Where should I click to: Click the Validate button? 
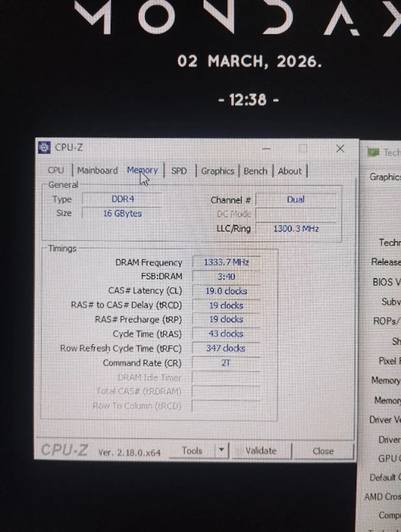click(x=261, y=451)
